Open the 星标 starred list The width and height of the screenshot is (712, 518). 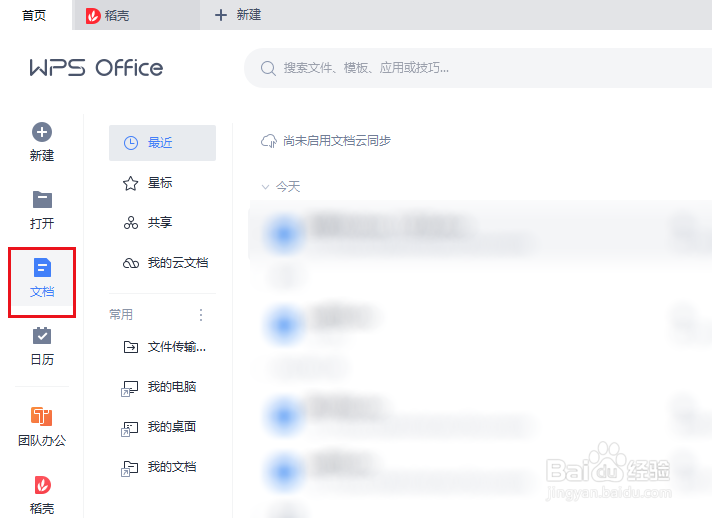(162, 183)
